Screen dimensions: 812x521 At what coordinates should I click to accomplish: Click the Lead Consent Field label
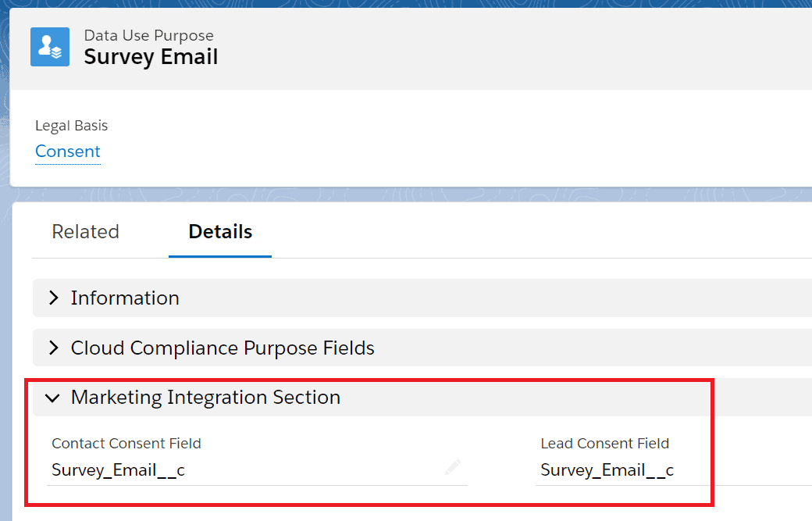[604, 443]
